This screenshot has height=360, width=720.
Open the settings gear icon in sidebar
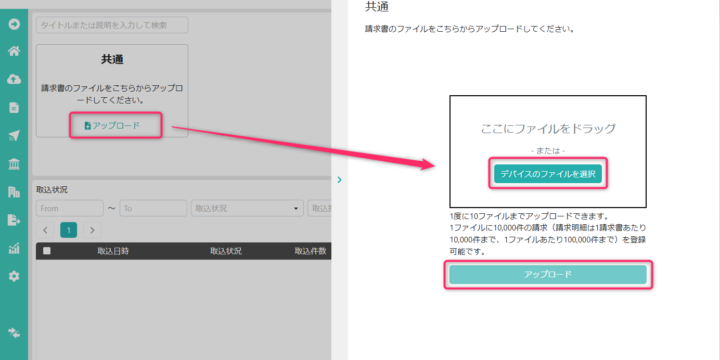click(14, 276)
